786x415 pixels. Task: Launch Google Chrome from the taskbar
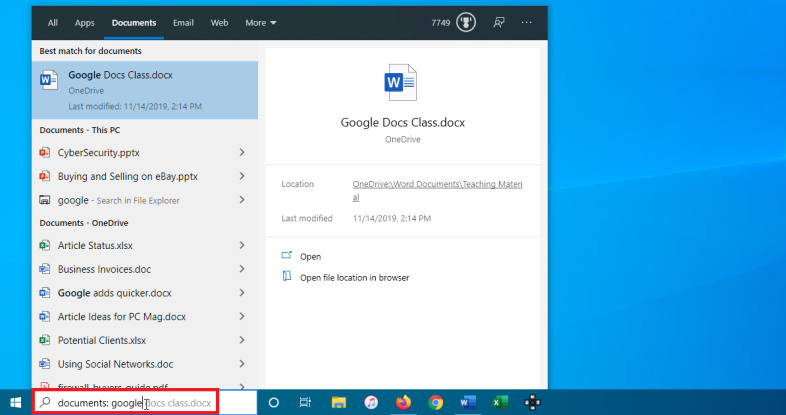pos(436,402)
